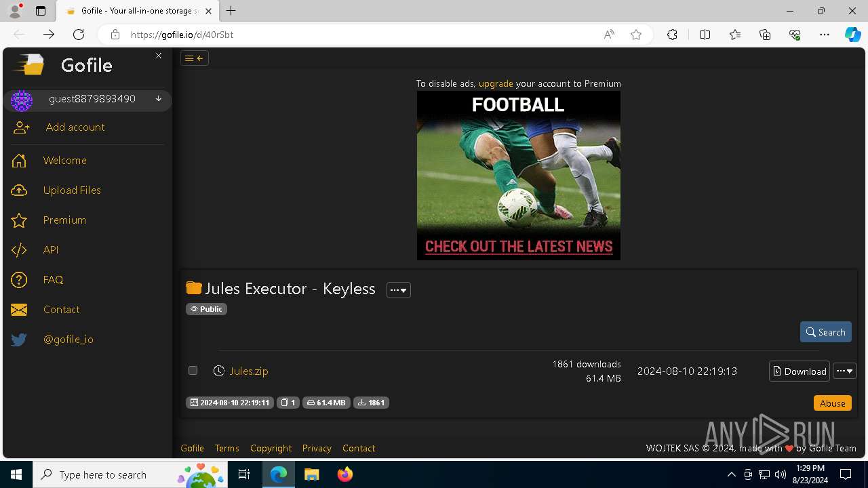
Task: Open the FAQ menu item
Action: pyautogui.click(x=53, y=280)
